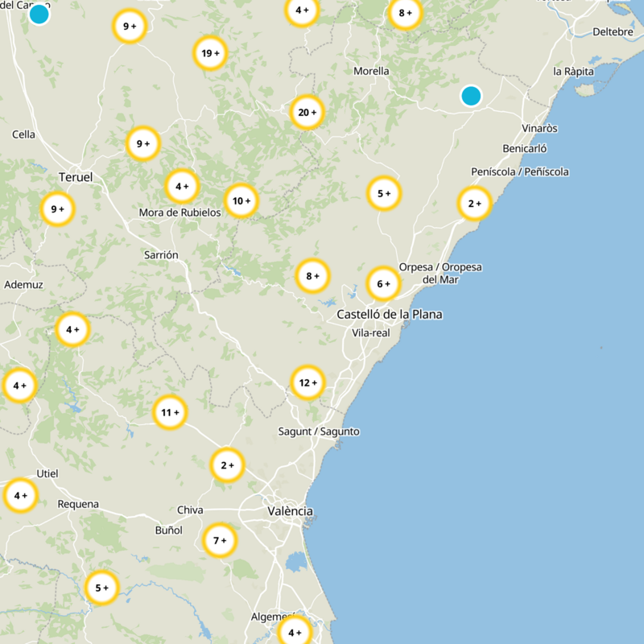This screenshot has height=644, width=644.
Task: Expand the 10+ cluster marker
Action: [241, 200]
